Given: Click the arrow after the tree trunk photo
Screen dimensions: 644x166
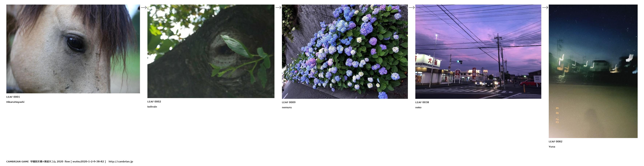Looking at the screenshot, I should point(278,7).
